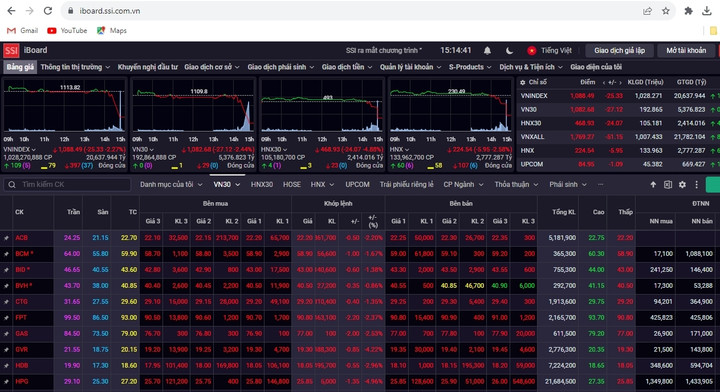Pin the BID stock row
This screenshot has height=392, width=720.
[6, 270]
